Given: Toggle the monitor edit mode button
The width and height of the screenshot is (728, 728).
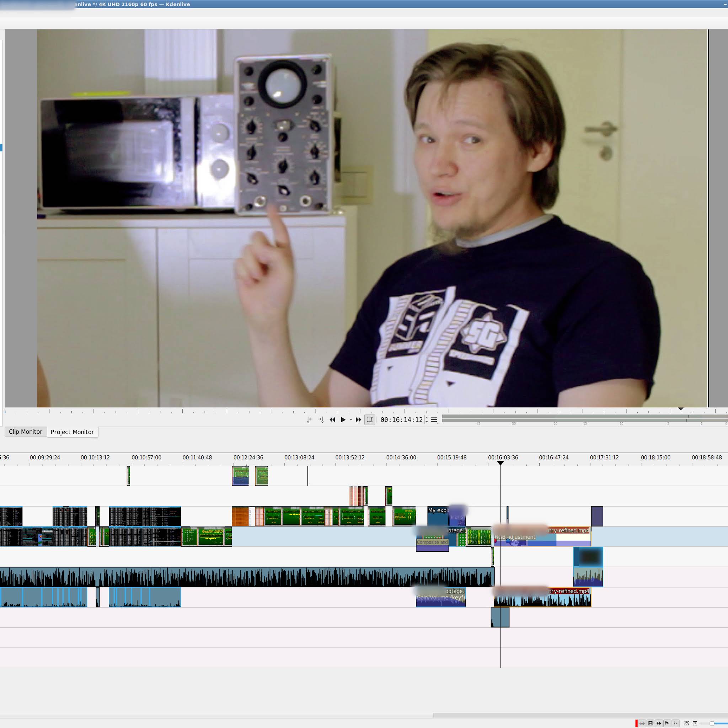Looking at the screenshot, I should tap(370, 419).
